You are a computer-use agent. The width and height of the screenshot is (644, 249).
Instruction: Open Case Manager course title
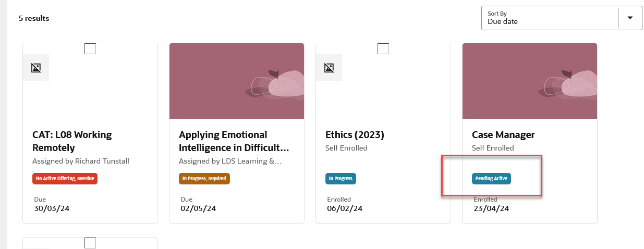[x=503, y=135]
